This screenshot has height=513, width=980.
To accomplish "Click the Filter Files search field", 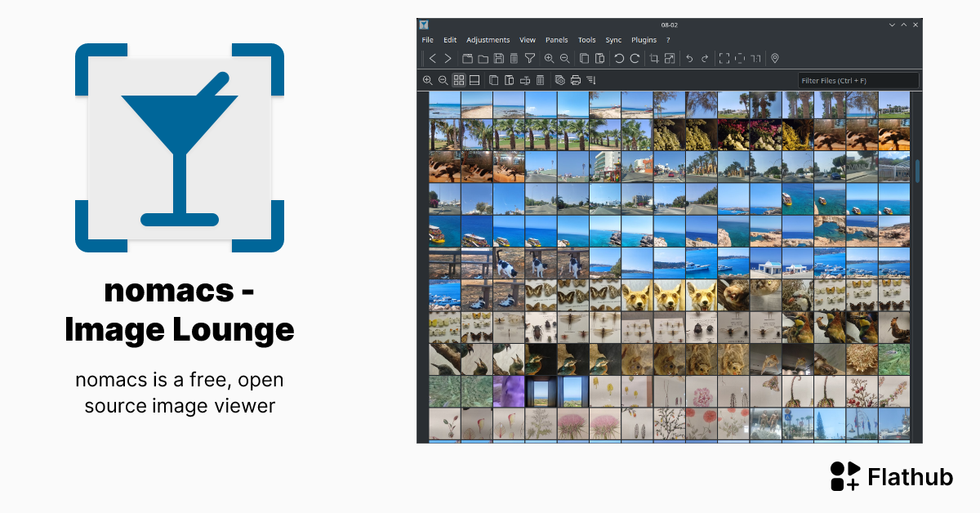I will tap(857, 81).
